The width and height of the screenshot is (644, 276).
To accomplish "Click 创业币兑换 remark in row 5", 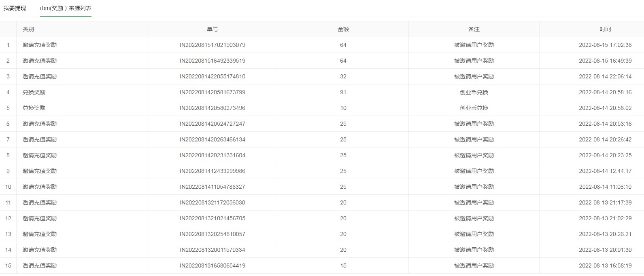I will (474, 108).
